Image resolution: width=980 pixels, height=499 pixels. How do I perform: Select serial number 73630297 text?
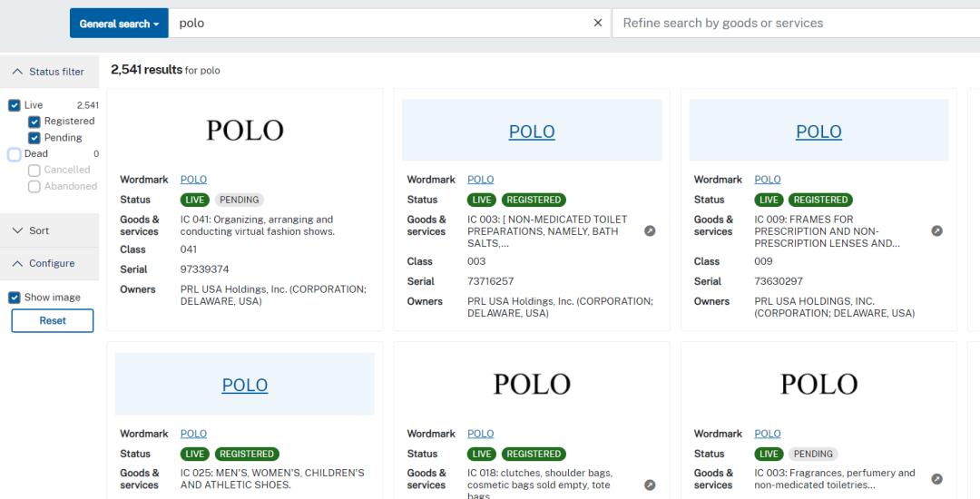[x=779, y=281]
